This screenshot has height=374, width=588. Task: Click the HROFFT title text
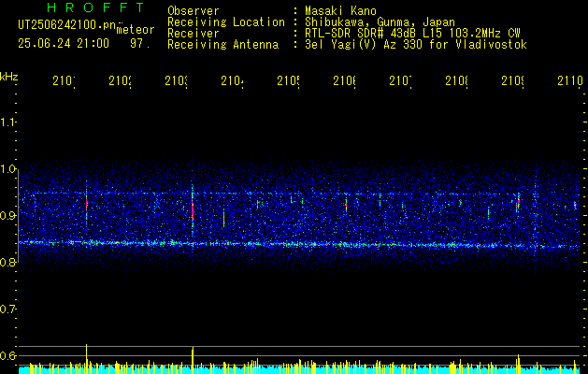pyautogui.click(x=96, y=7)
